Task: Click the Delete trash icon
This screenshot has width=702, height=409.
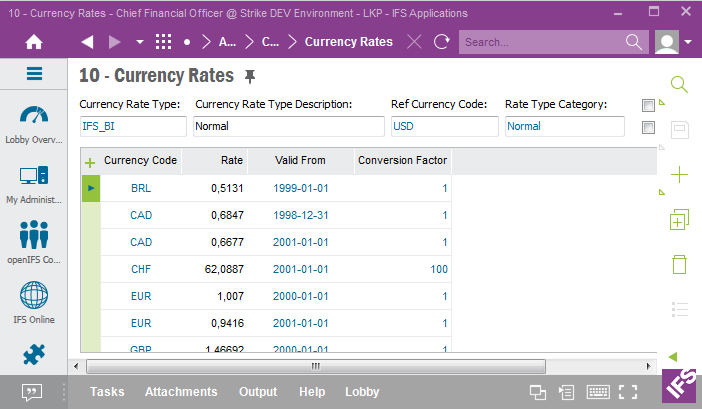Action: [679, 265]
